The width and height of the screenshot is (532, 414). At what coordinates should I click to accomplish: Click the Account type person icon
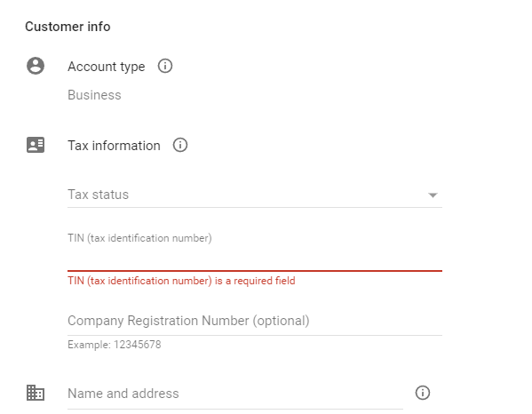[36, 66]
